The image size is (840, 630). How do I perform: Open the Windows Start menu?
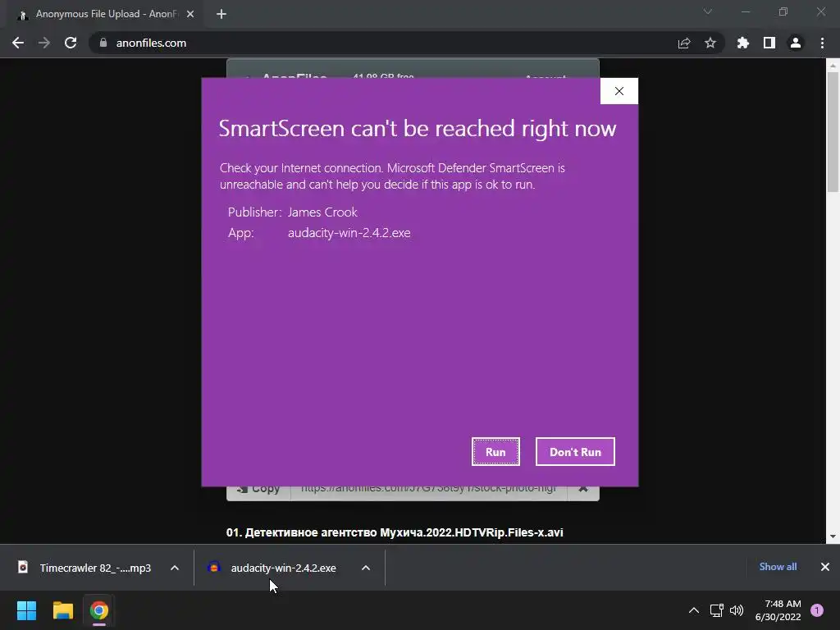coord(26,610)
